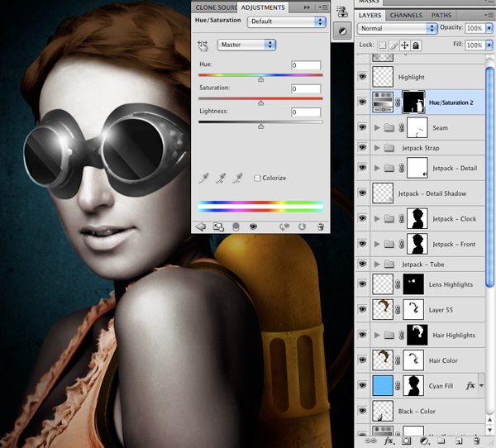Click the Lightness slider handle

260,126
